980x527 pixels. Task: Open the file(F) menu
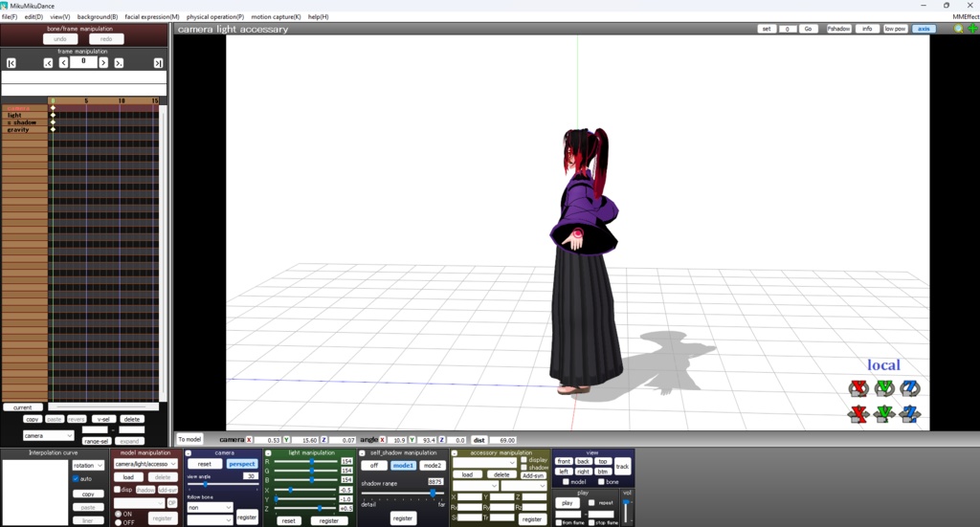pyautogui.click(x=10, y=17)
